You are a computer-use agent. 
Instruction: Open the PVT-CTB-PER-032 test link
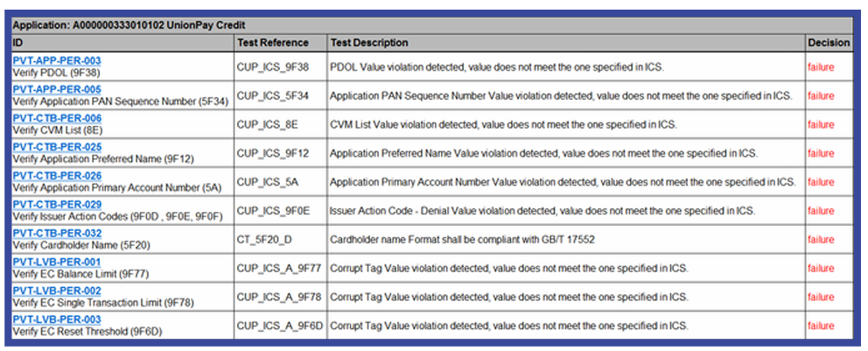click(56, 234)
